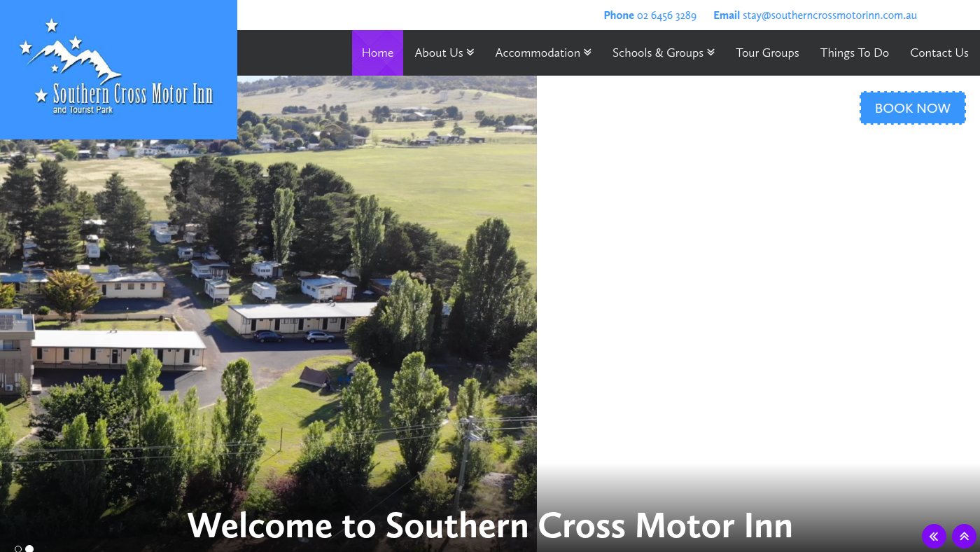Expand the Accommodation submenu chevron
This screenshot has height=552, width=980.
point(587,53)
